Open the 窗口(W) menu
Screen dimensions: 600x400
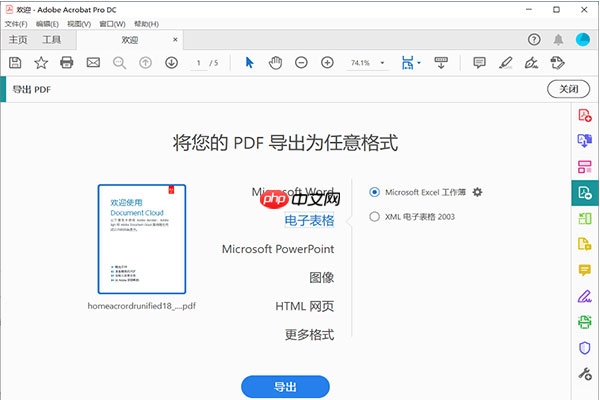[x=112, y=24]
